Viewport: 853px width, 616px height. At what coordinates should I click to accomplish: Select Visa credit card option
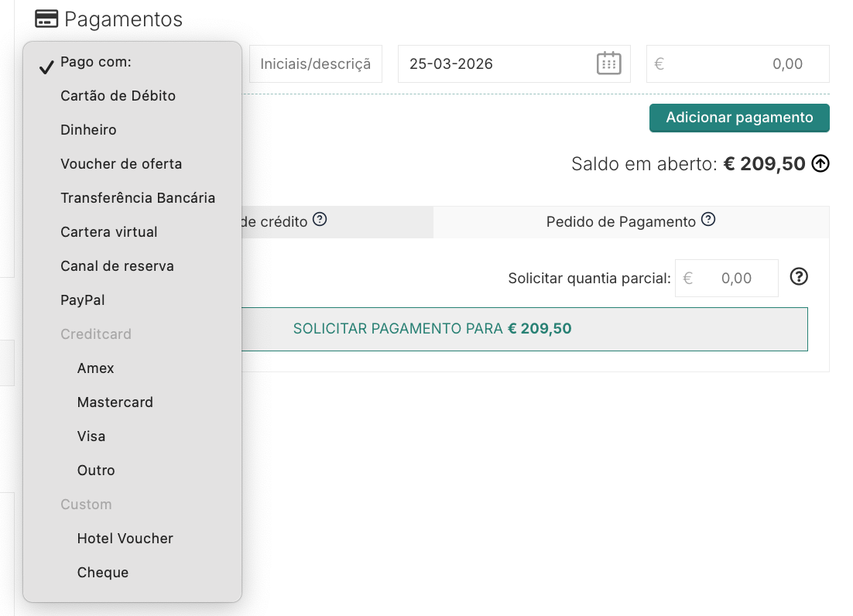pos(132,436)
